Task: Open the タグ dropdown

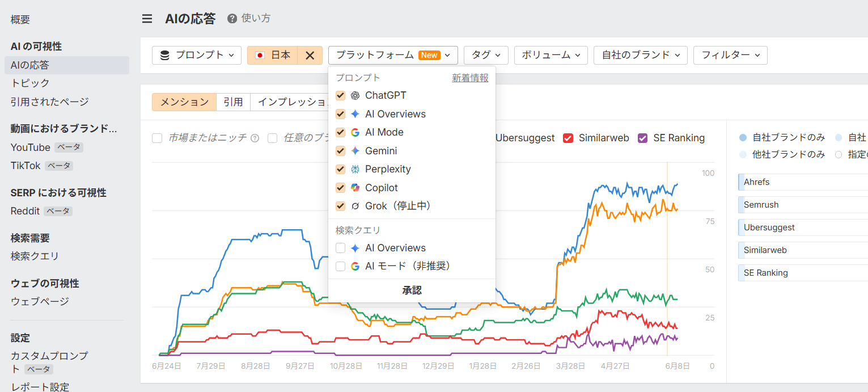Action: tap(486, 55)
